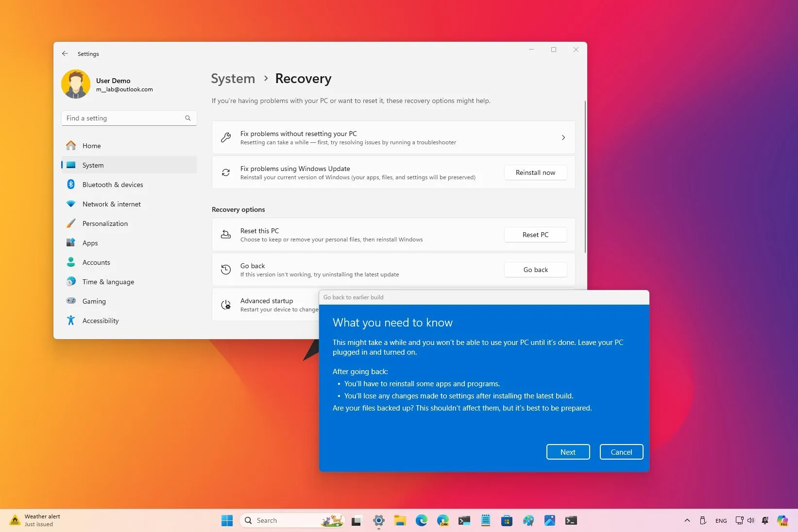Viewport: 798px width, 532px height.
Task: Open Personalization settings
Action: (x=129, y=223)
